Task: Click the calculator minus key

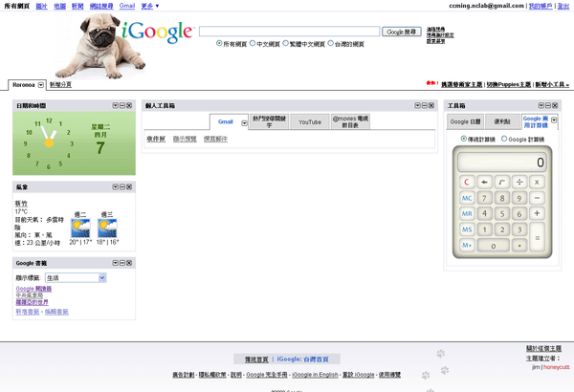Action: point(537,198)
